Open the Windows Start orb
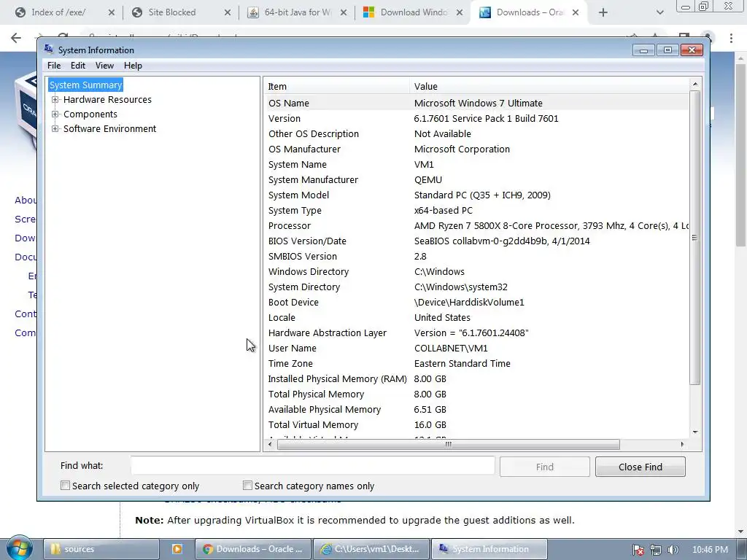 coord(20,548)
